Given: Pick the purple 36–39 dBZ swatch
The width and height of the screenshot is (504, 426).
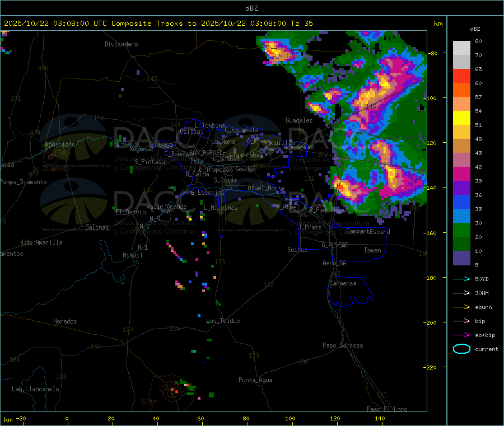Looking at the screenshot, I should point(461,188).
